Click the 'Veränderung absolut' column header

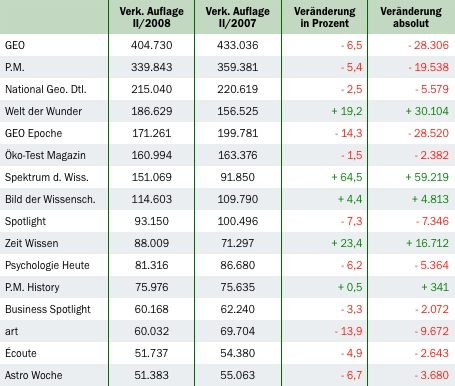click(x=411, y=17)
